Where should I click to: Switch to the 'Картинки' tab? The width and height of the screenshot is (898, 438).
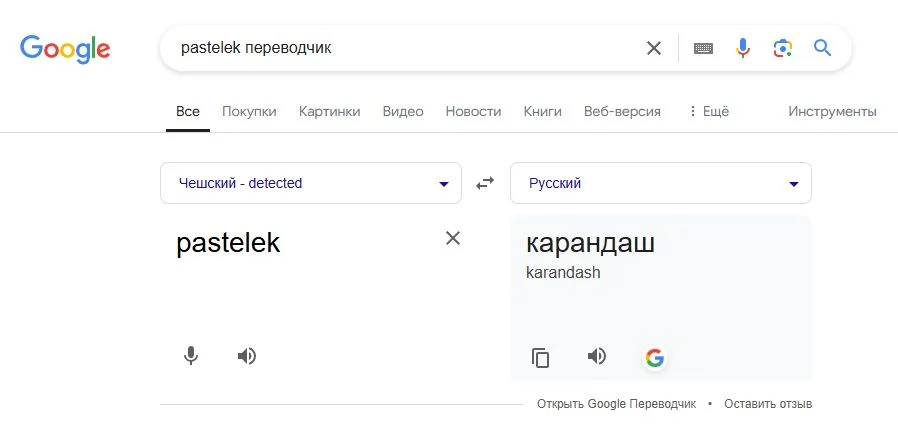coord(329,111)
